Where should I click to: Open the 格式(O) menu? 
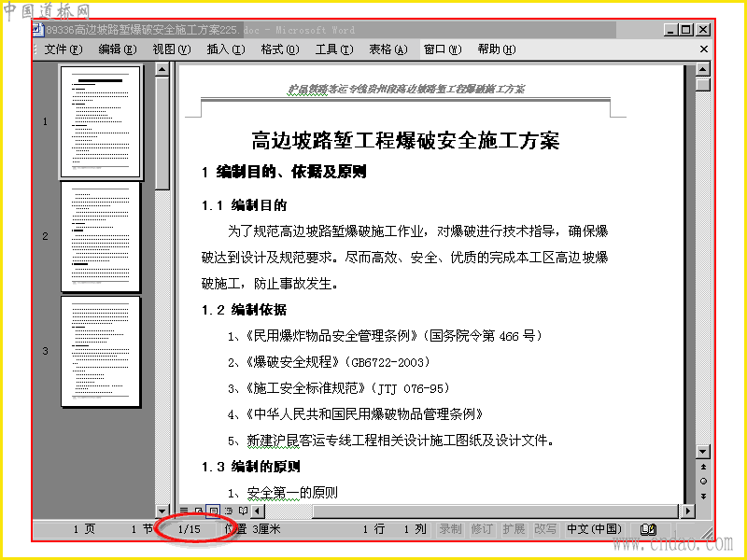[x=279, y=49]
